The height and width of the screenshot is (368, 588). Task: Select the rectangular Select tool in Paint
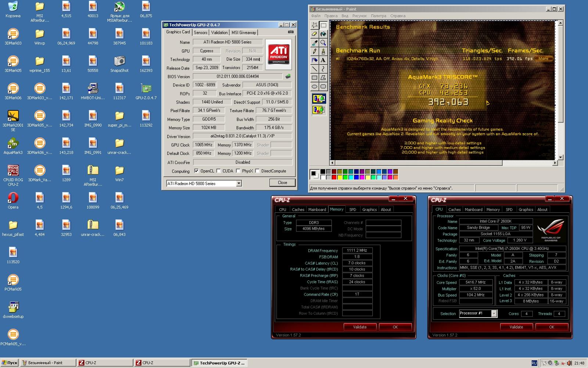pos(323,25)
